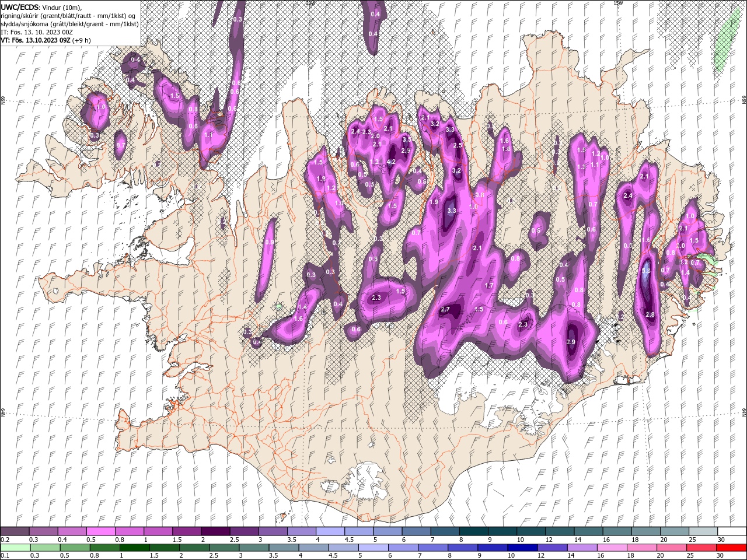This screenshot has height=560, width=747.
Task: Select the darkest purple 2–2.5 legend swatch
Action: 215,531
